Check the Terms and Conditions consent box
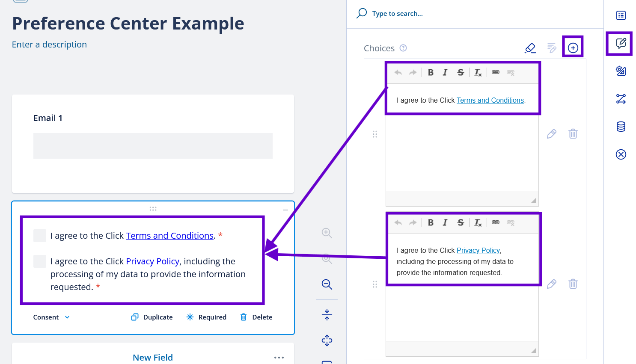The height and width of the screenshot is (364, 636). coord(40,236)
